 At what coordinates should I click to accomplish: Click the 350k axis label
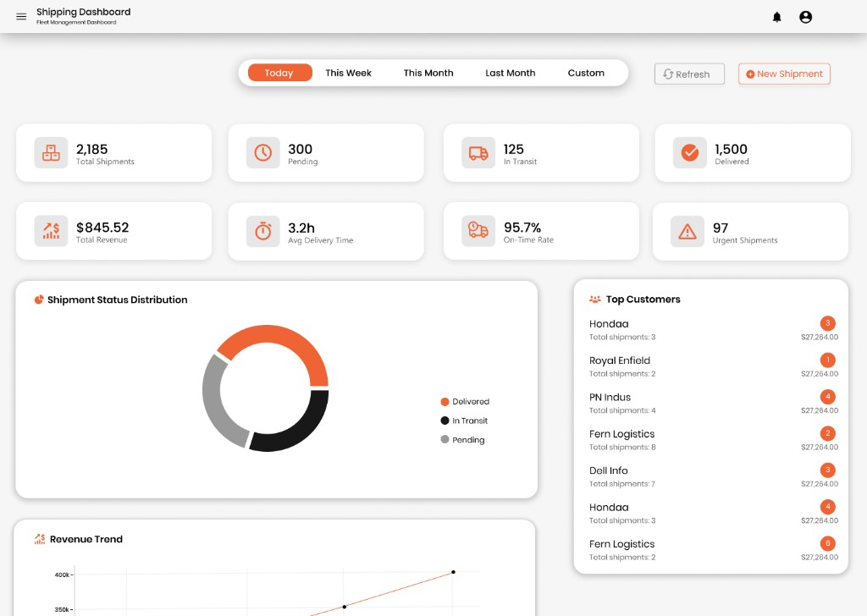coord(61,609)
